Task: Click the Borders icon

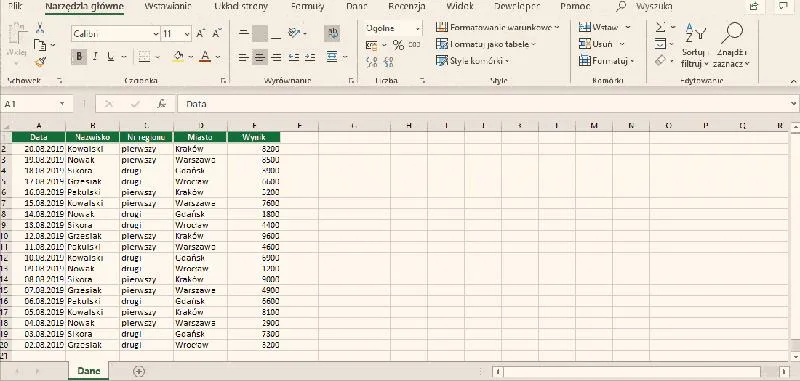Action: (144, 57)
